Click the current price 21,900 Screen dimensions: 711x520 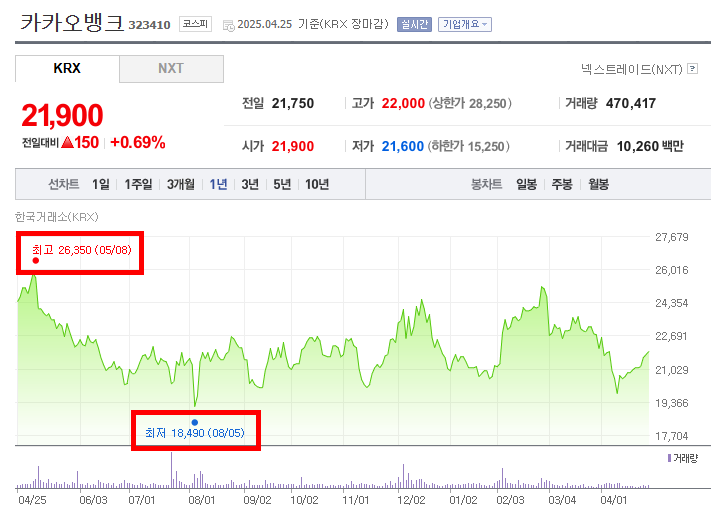click(62, 115)
